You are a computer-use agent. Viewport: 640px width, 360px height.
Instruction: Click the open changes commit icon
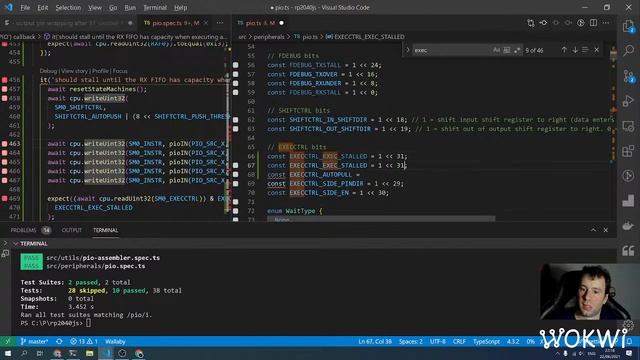click(543, 23)
